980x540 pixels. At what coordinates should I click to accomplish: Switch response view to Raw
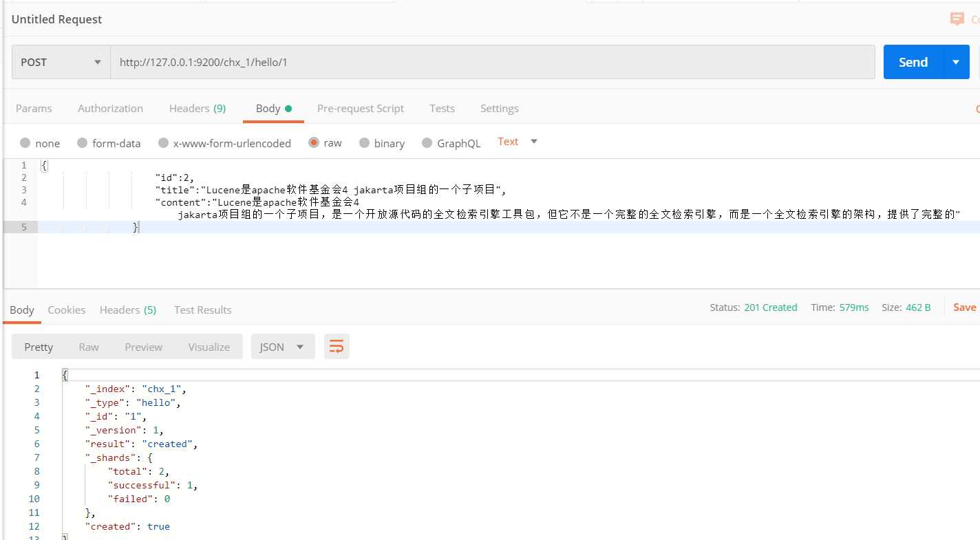click(x=89, y=347)
